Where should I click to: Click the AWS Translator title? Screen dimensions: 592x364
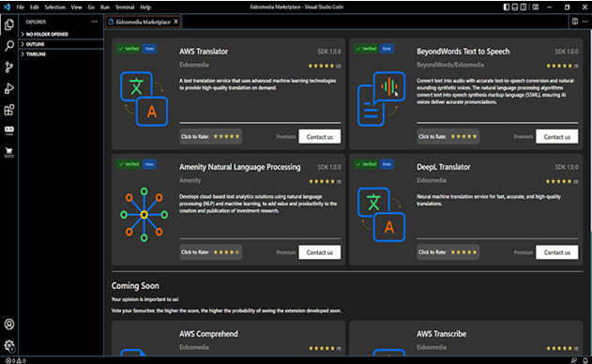(x=204, y=52)
